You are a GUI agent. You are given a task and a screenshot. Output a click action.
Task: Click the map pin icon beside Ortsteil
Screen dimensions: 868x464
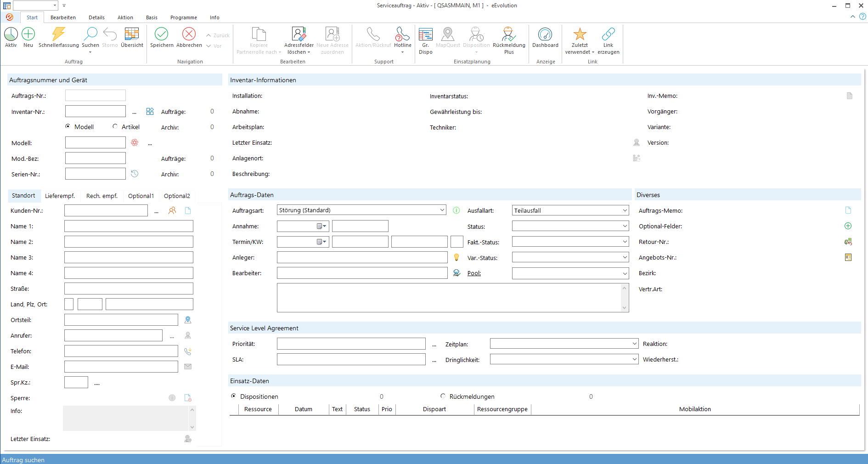(188, 320)
